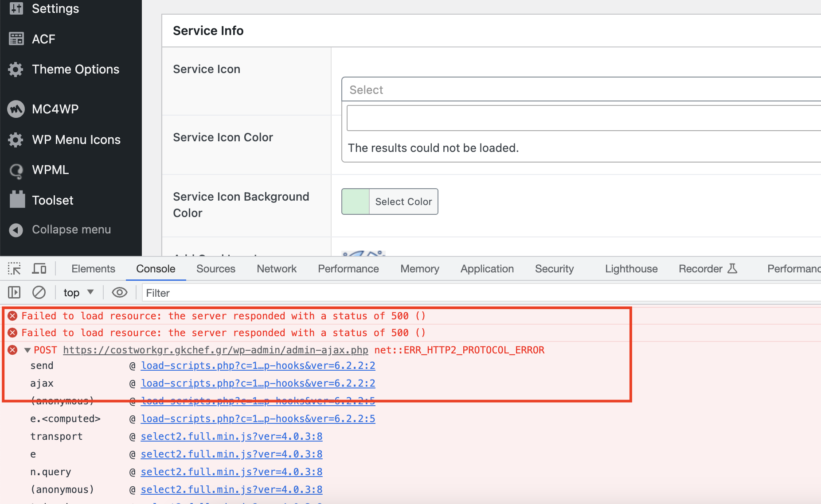The width and height of the screenshot is (821, 504).
Task: Open select2 link in the e row
Action: pos(231,454)
